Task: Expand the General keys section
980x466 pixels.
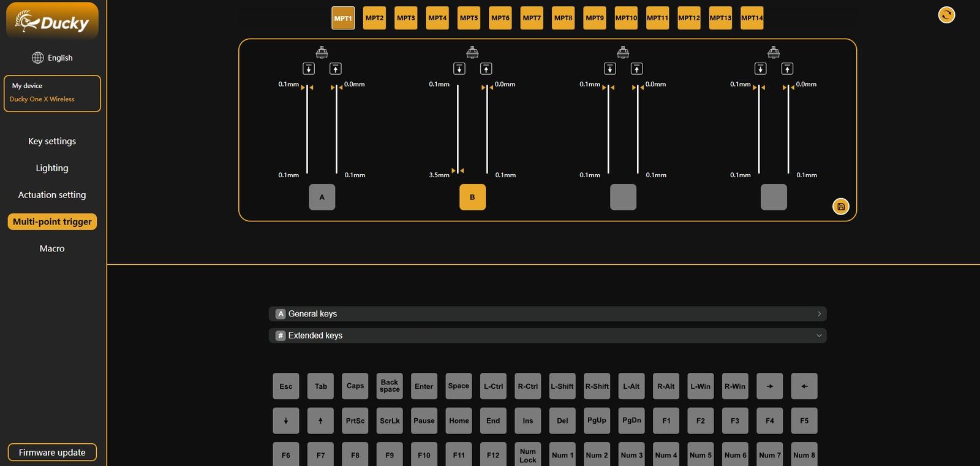Action: [x=548, y=314]
